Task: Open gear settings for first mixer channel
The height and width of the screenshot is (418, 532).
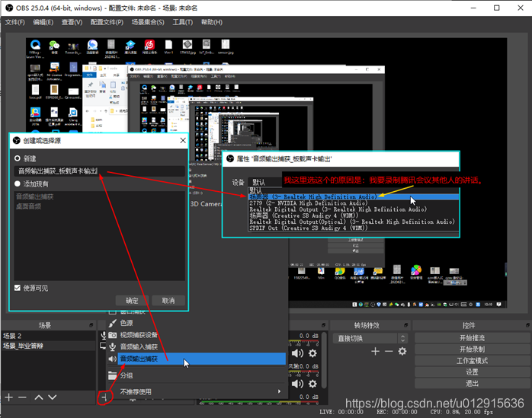Action: [312, 353]
